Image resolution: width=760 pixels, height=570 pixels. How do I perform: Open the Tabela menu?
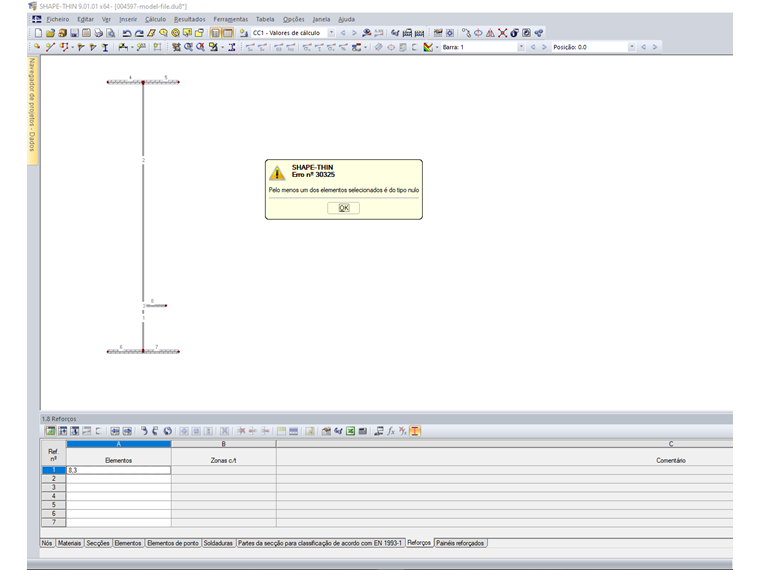click(x=265, y=19)
